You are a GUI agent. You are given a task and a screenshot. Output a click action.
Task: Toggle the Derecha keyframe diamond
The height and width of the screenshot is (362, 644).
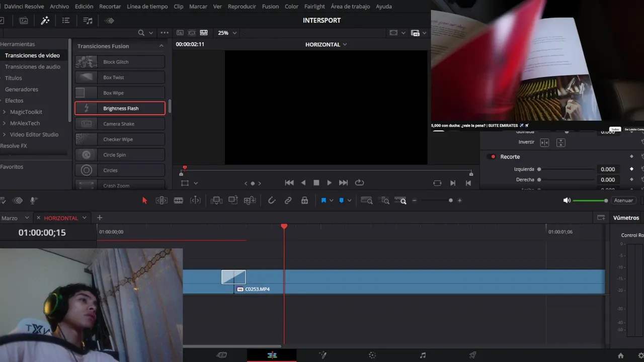(x=632, y=179)
